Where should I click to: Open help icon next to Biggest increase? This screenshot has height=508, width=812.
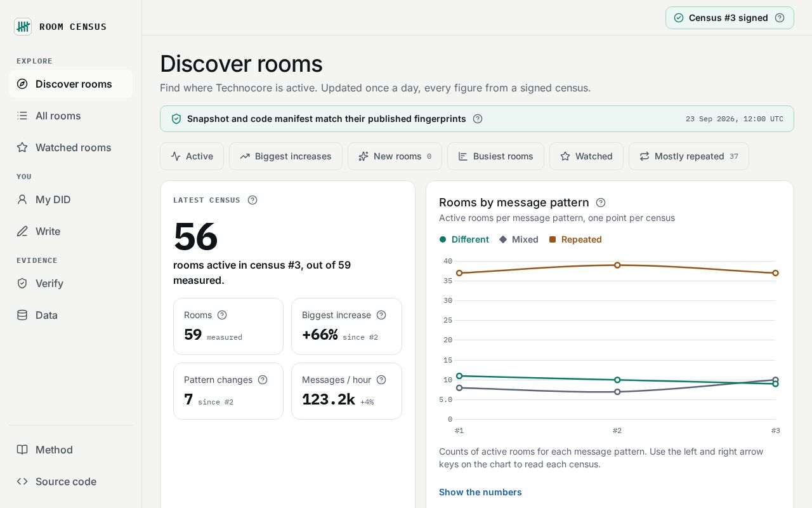tap(381, 315)
